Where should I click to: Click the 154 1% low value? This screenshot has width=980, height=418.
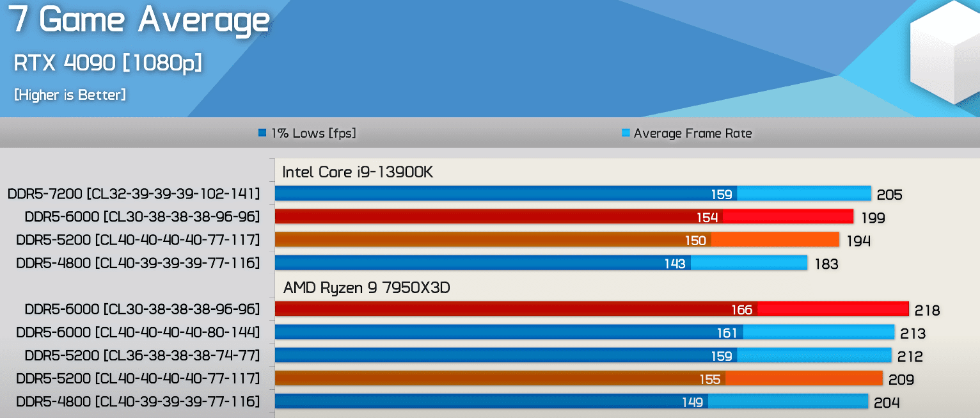707,218
